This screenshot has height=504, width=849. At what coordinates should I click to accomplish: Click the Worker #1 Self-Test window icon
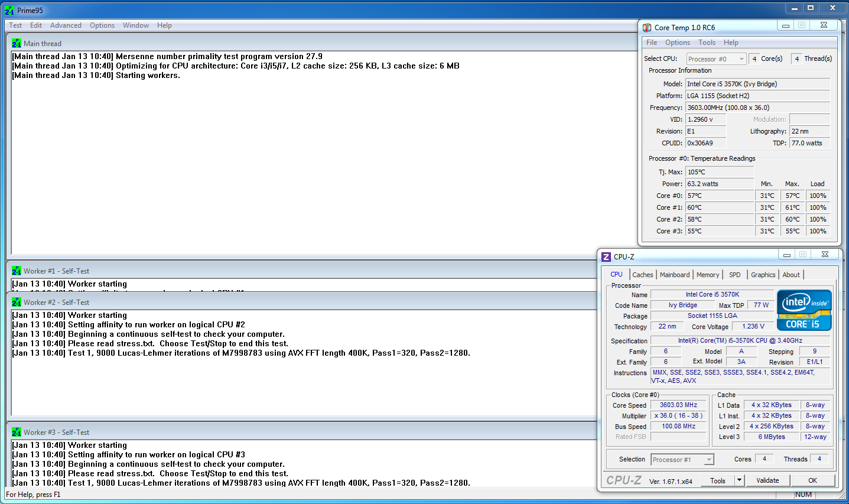[x=17, y=271]
